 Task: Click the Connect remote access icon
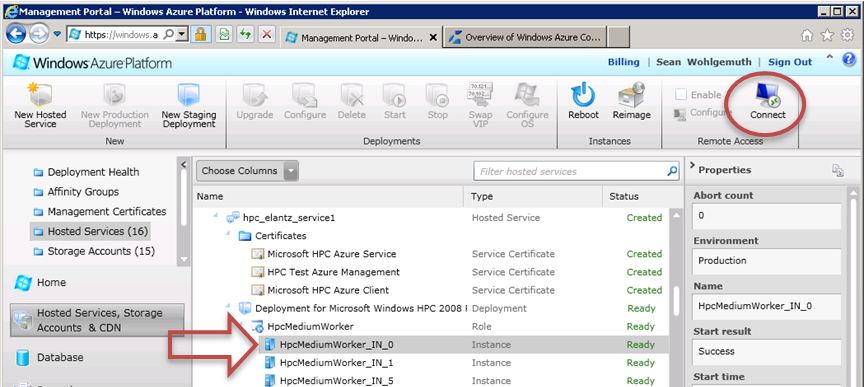[767, 96]
